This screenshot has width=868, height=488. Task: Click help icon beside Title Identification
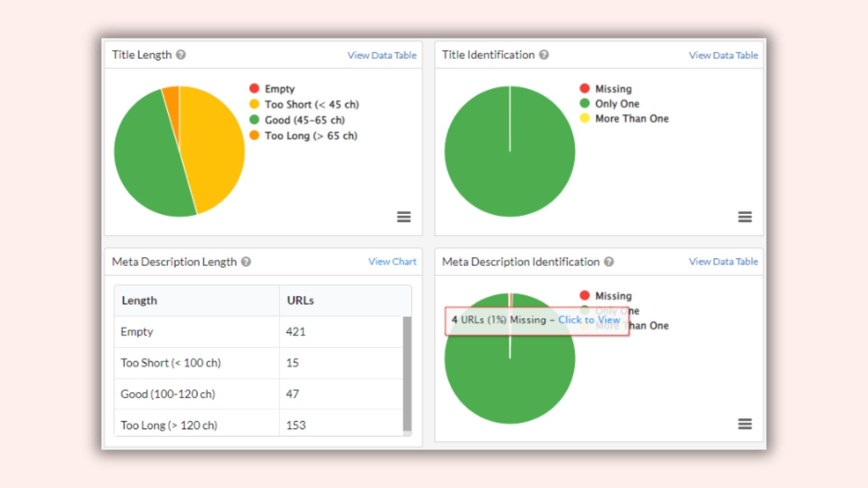point(544,55)
